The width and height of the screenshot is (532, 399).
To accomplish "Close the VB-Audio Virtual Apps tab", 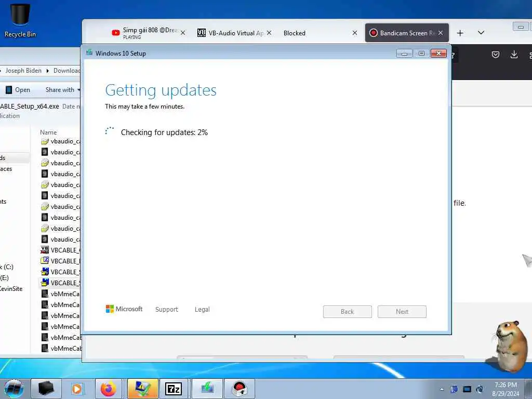I will coord(269,33).
